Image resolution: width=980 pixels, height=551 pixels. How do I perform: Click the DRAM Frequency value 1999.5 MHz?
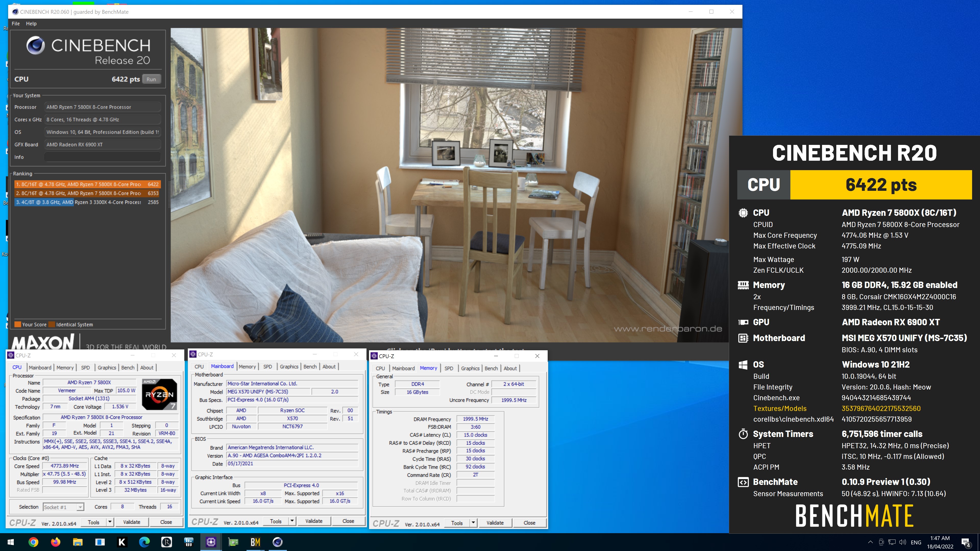click(475, 419)
